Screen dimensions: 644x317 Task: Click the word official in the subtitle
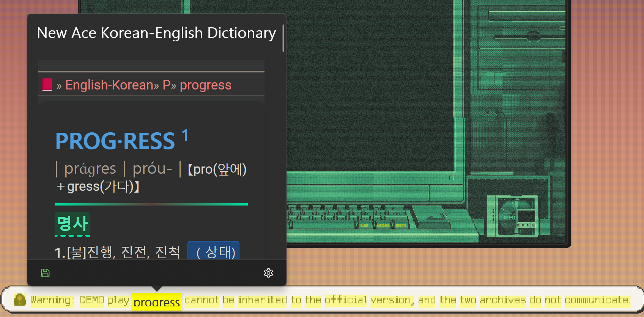346,300
